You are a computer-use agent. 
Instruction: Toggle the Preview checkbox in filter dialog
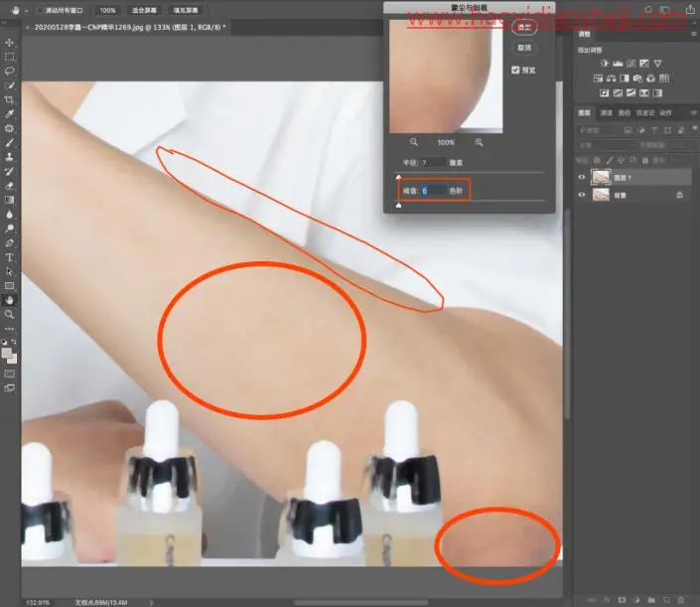(x=515, y=71)
